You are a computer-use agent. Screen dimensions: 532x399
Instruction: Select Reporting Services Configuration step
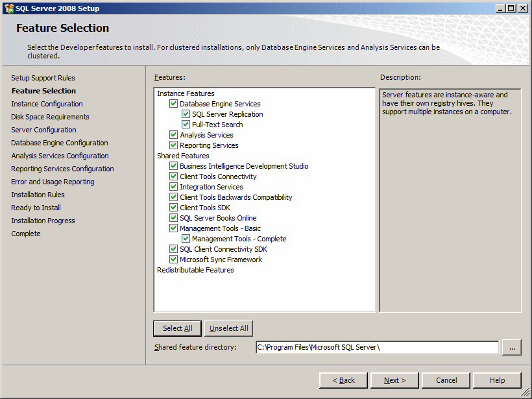[x=62, y=169]
